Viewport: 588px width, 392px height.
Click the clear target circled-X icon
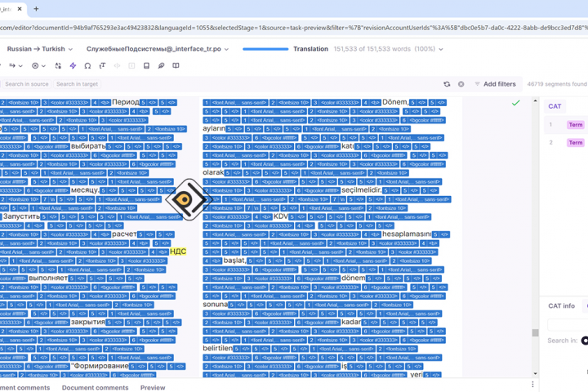(x=35, y=65)
